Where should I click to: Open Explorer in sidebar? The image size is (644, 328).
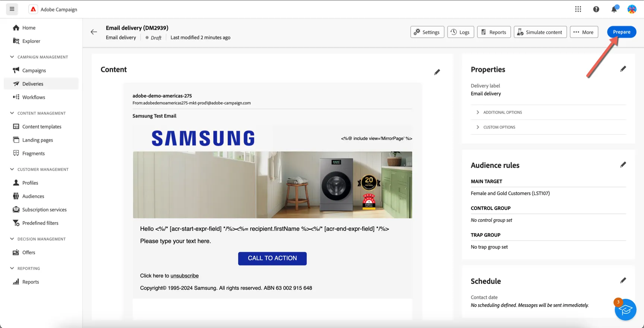point(41,41)
